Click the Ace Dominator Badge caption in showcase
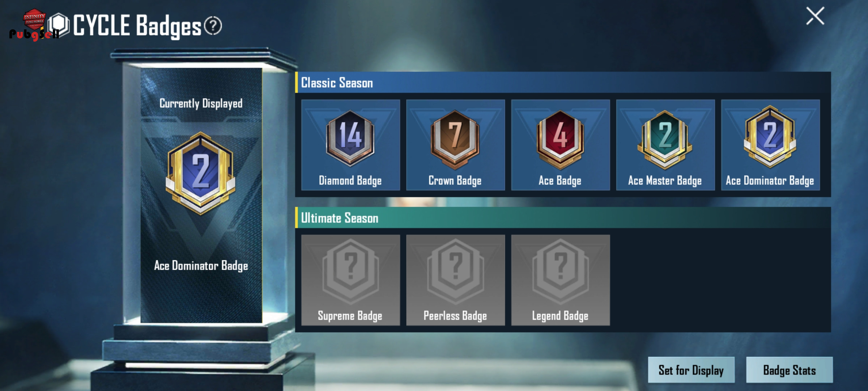Viewport: 868px width, 391px height. pyautogui.click(x=201, y=266)
